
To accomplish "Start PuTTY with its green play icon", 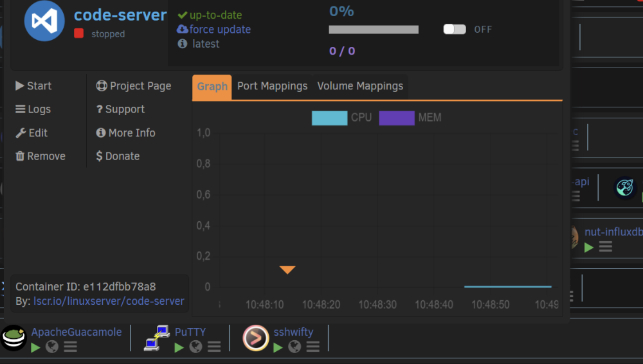I will 179,347.
